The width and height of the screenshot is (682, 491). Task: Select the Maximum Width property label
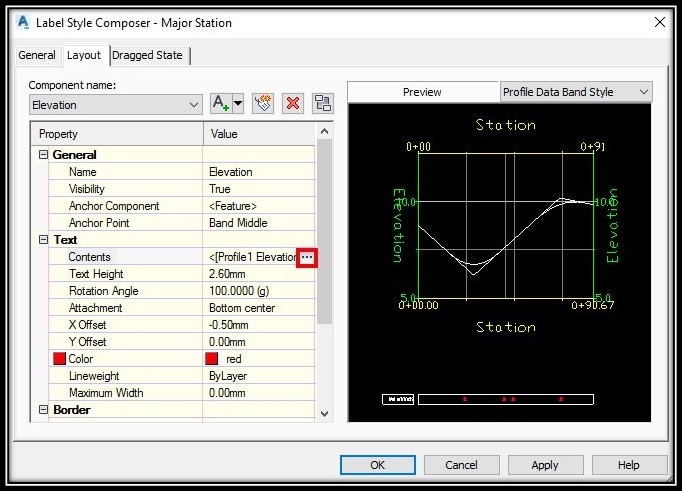(x=106, y=393)
